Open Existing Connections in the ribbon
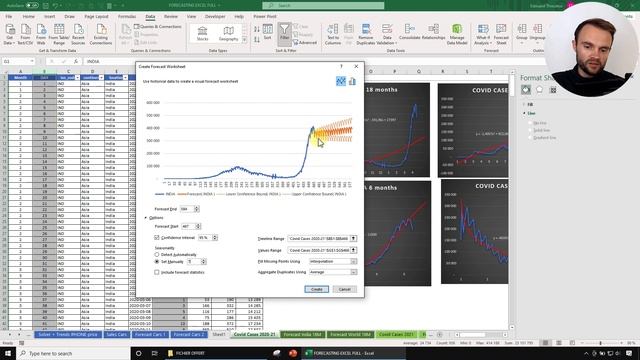 [x=101, y=34]
